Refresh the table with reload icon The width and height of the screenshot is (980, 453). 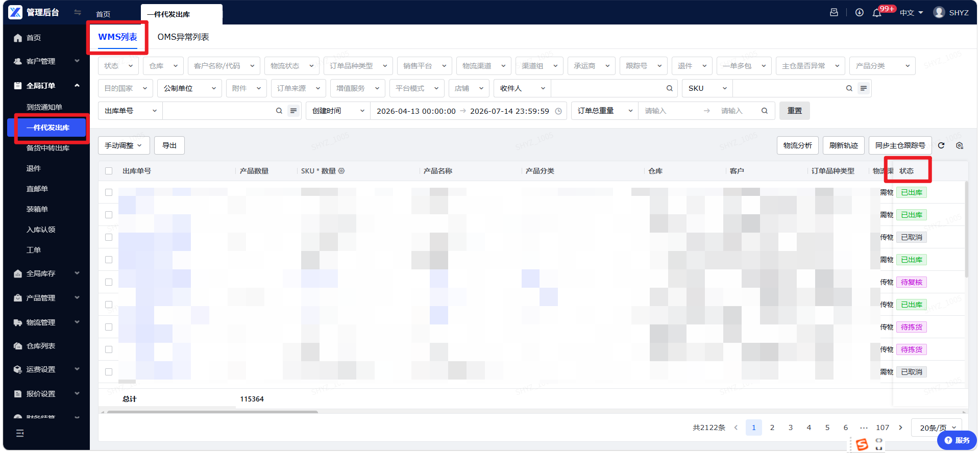pyautogui.click(x=941, y=145)
